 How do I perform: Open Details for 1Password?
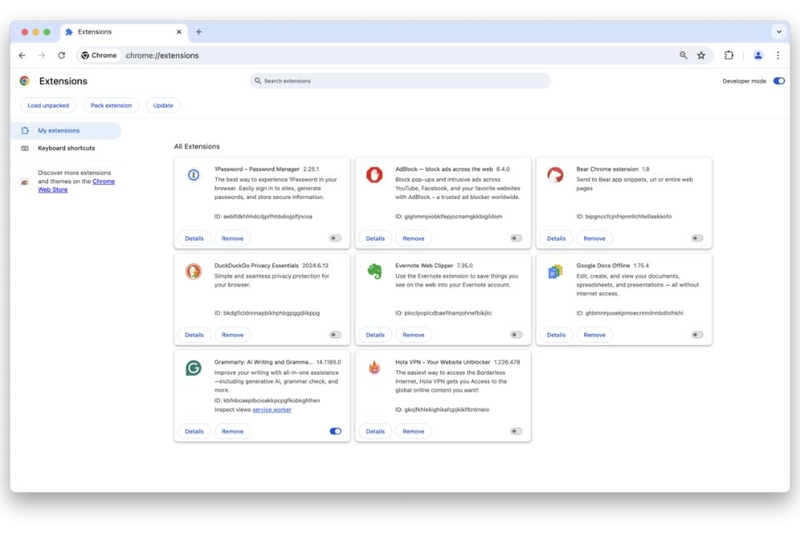pyautogui.click(x=194, y=238)
